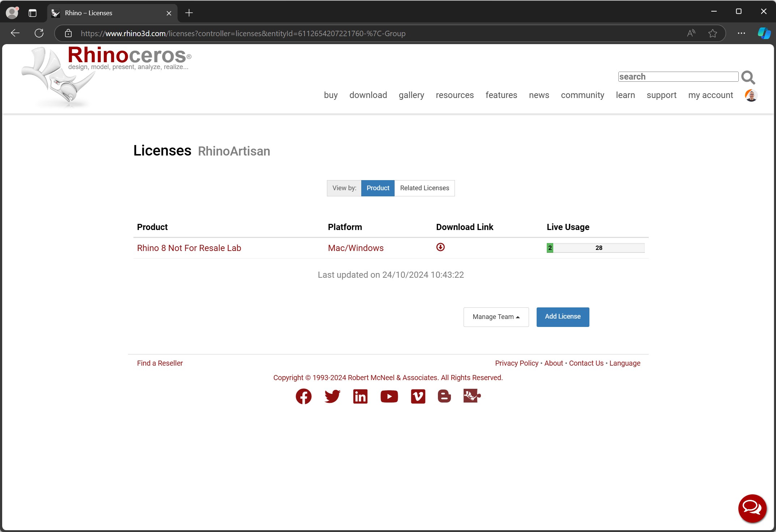Click the Live Usage column header

(568, 227)
